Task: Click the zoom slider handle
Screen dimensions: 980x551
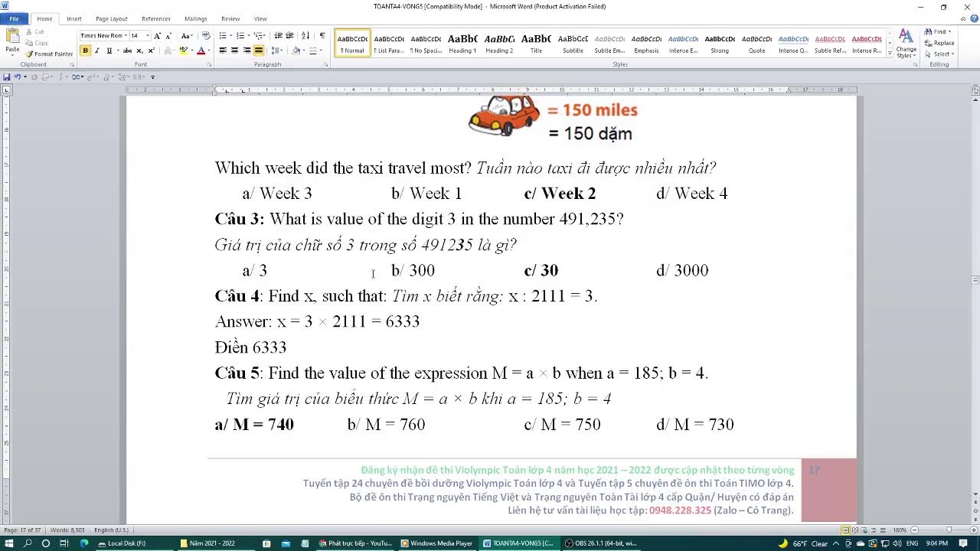Action: tap(949, 530)
